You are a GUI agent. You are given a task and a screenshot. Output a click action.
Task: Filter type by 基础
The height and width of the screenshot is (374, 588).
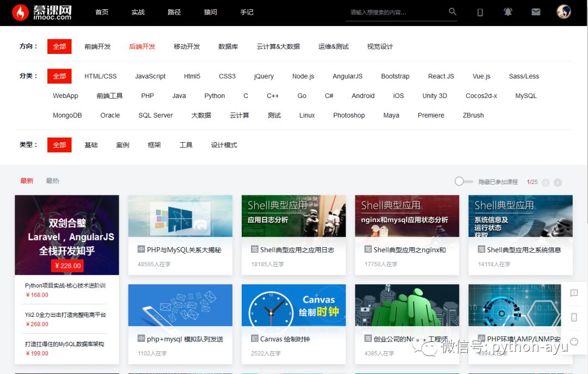tap(91, 145)
